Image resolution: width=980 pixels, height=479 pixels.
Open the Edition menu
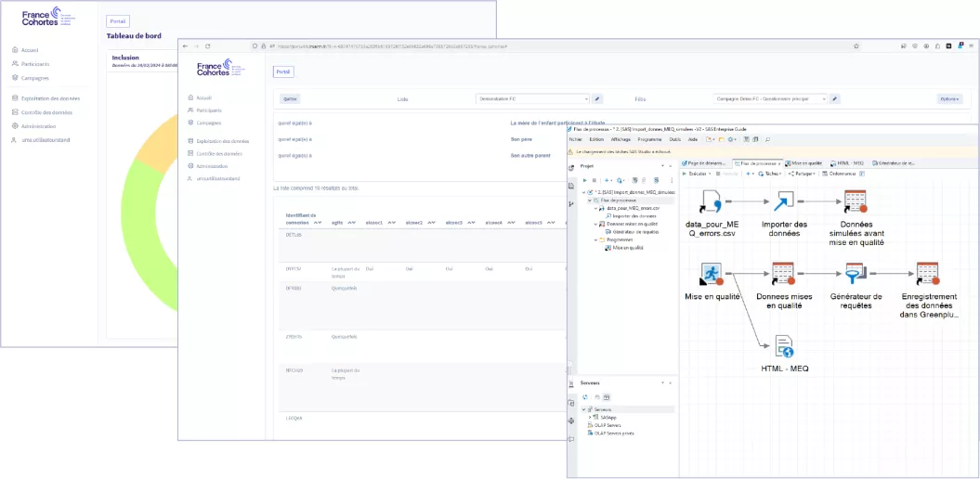tap(596, 140)
